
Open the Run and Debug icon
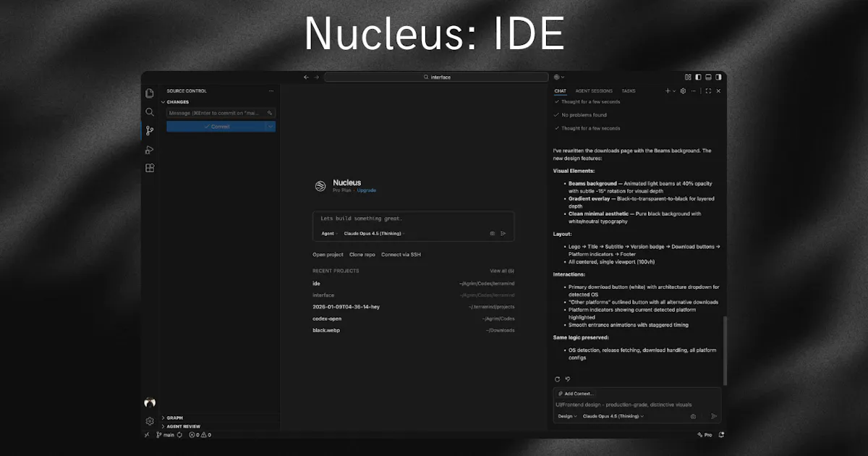(x=150, y=150)
